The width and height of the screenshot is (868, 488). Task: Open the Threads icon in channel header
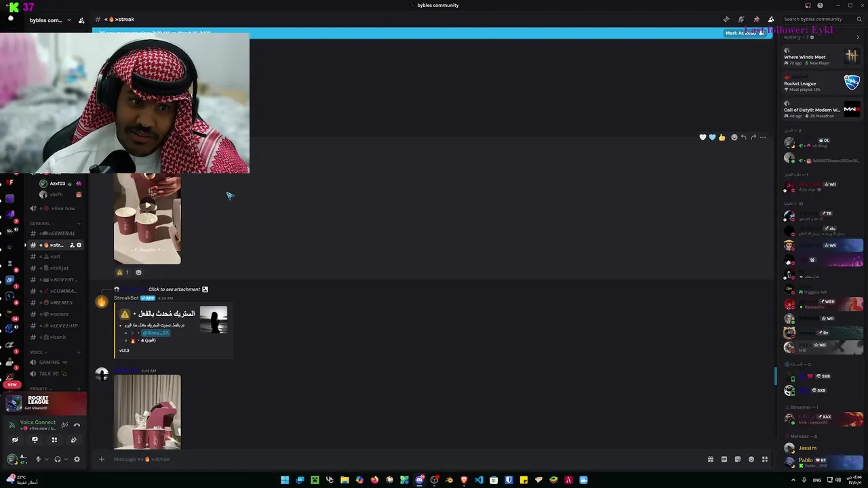click(726, 19)
